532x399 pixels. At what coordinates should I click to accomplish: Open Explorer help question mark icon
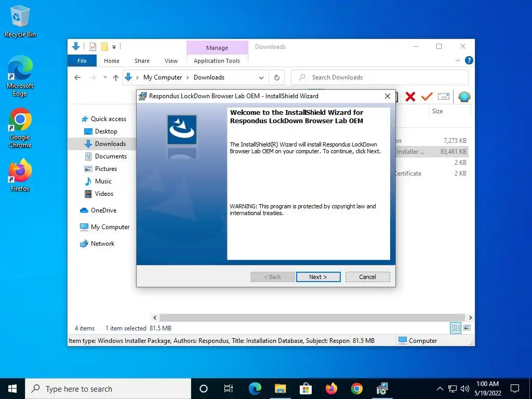[x=469, y=60]
